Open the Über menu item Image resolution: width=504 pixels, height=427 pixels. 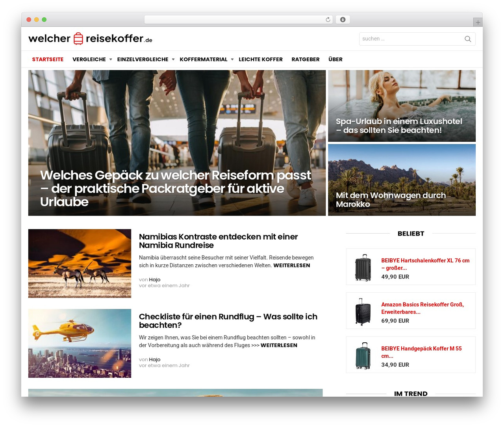(335, 59)
